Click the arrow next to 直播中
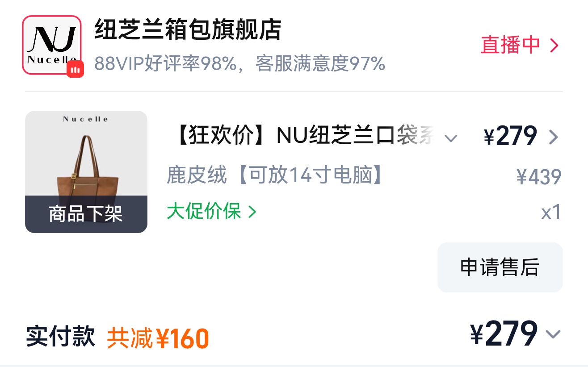 554,46
